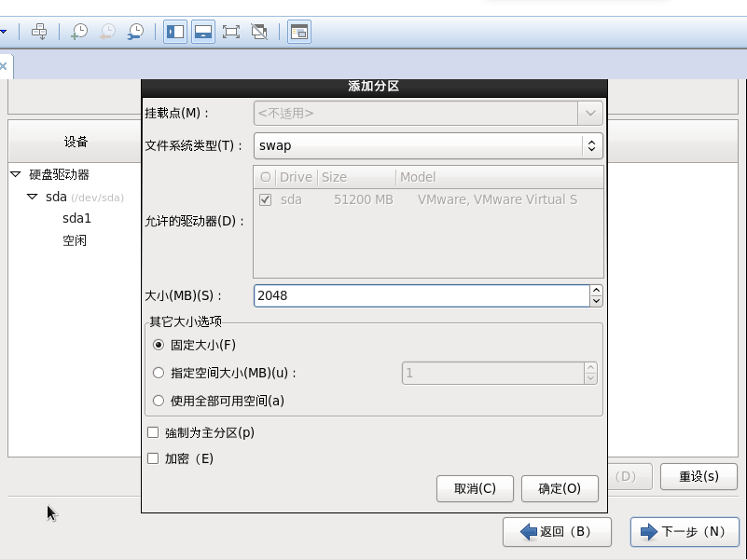Click the specify-space size field showing 1

[493, 373]
